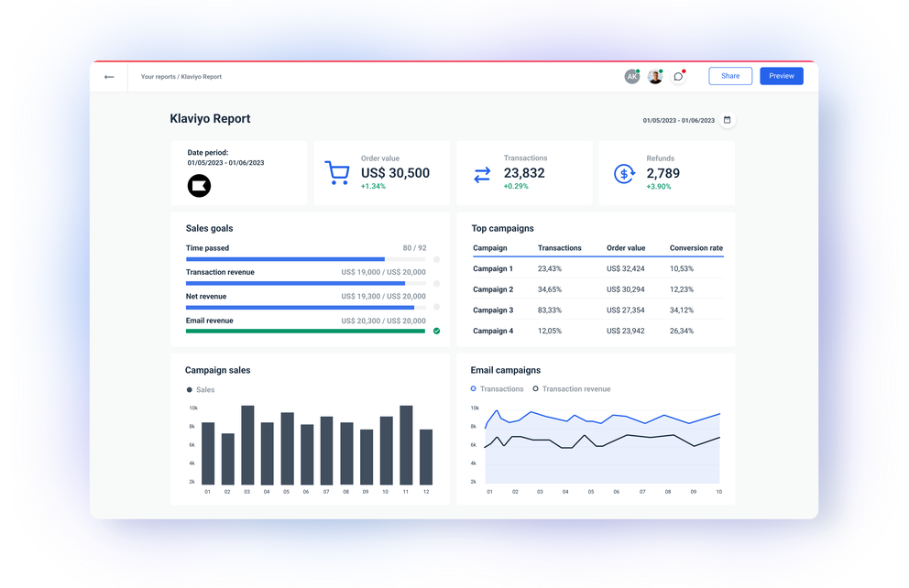This screenshot has height=588, width=909.
Task: Click the Klaviyo logo in Date period card
Action: [200, 186]
